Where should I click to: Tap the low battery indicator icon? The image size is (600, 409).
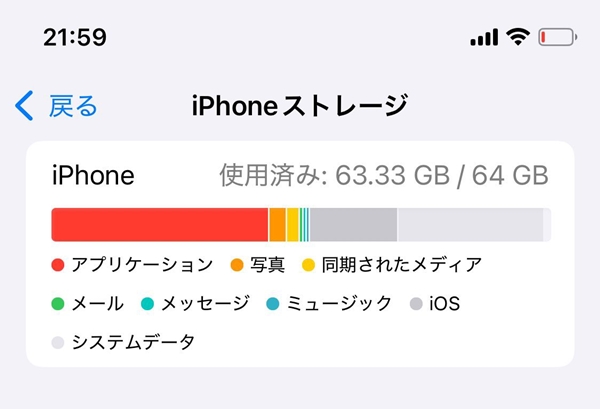[x=558, y=37]
